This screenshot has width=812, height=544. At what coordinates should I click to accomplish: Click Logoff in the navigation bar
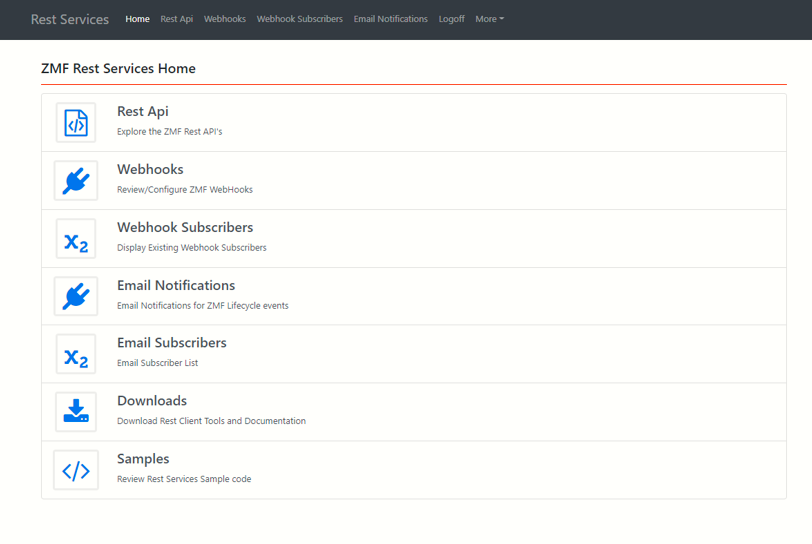tap(451, 19)
